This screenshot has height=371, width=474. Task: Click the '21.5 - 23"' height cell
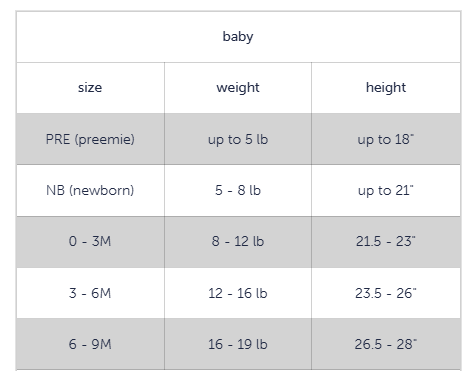[x=386, y=242]
